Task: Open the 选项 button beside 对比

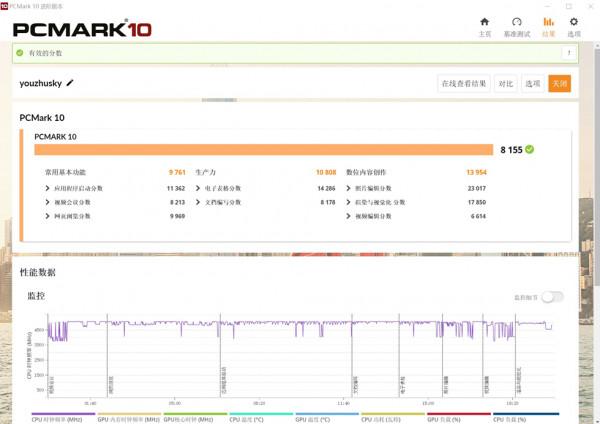Action: 533,84
